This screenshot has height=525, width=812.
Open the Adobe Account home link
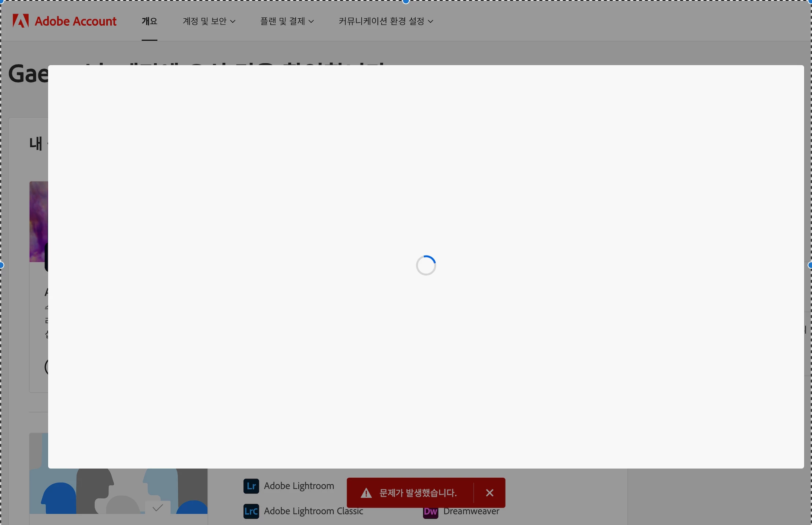click(75, 21)
